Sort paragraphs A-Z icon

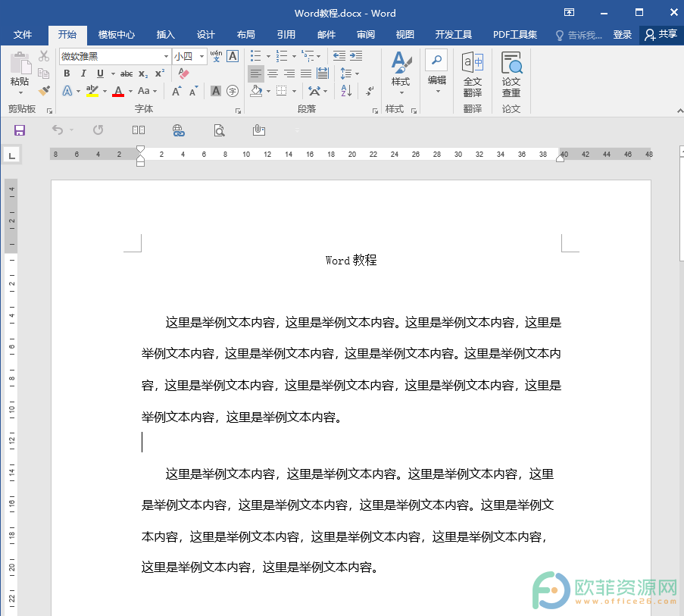346,91
